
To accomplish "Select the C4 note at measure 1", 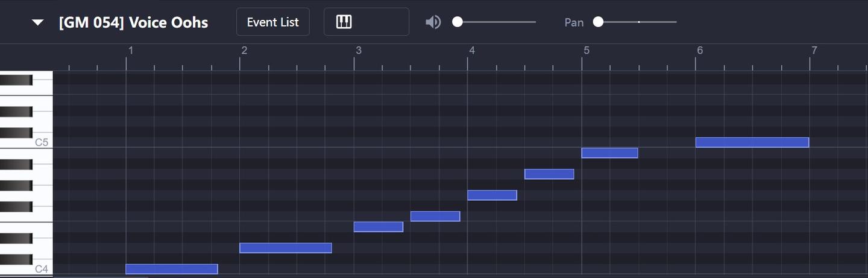I will pos(171,269).
